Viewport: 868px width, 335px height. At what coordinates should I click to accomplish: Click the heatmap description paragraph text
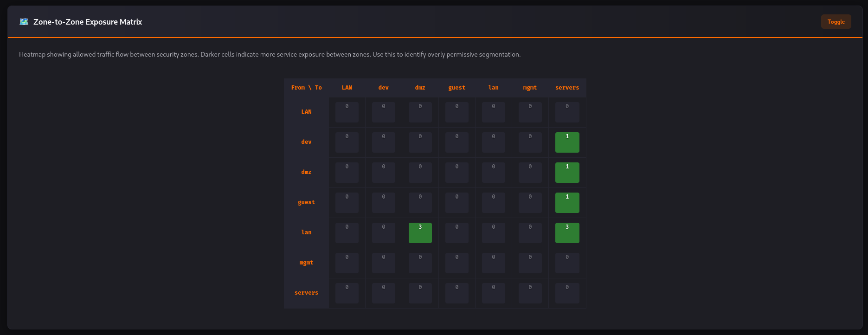pos(270,54)
